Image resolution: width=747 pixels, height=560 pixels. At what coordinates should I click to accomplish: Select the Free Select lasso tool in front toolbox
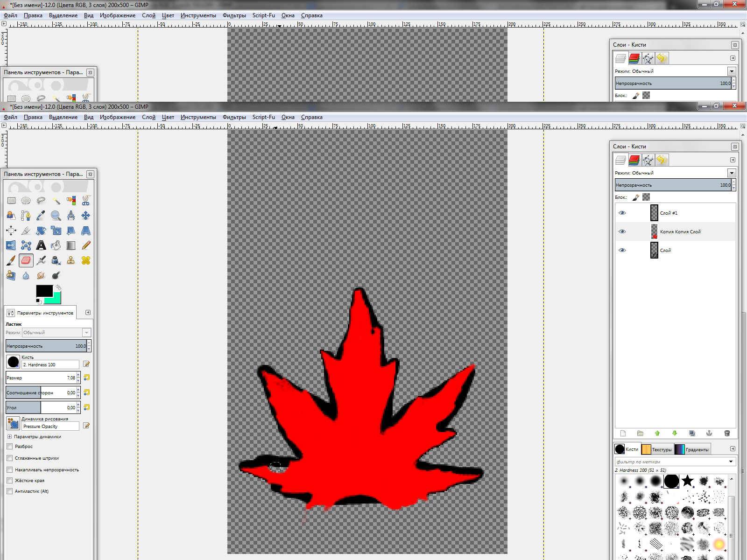pos(41,201)
